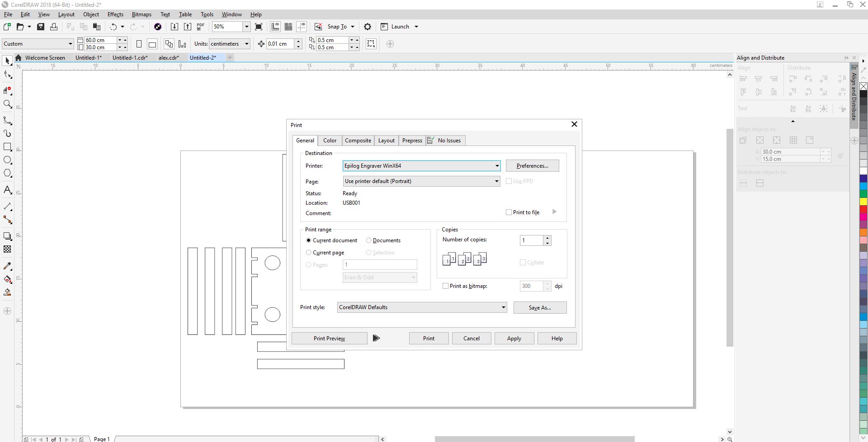The width and height of the screenshot is (868, 442).
Task: Select the Zoom tool in toolbox
Action: click(7, 104)
